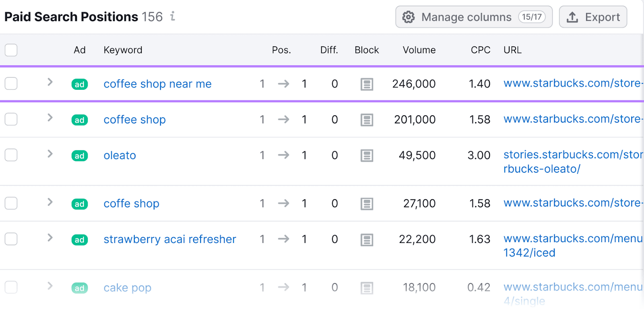Click the ad badge in the oleato row

click(x=79, y=156)
